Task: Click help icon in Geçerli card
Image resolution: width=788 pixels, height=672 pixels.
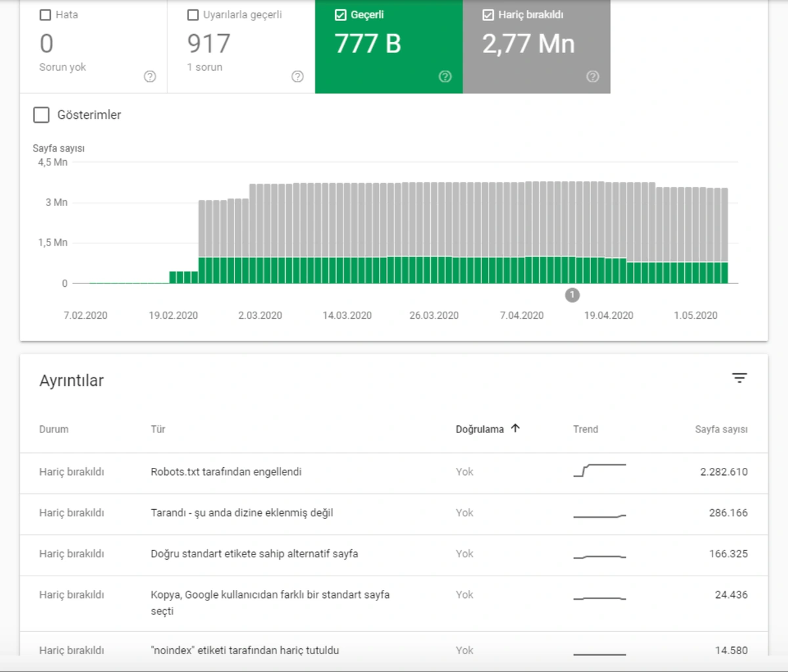Action: [445, 77]
